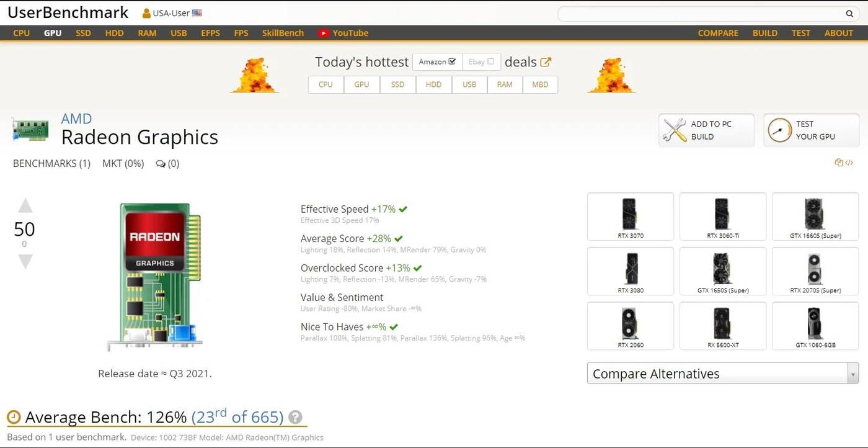Uncheck the Amazon deals checkbox

pyautogui.click(x=452, y=61)
